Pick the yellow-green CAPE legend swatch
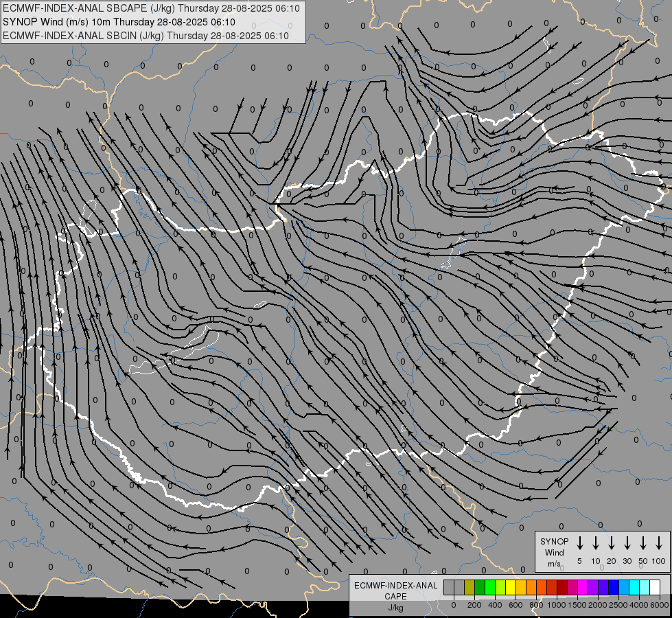Screen dimensions: 672x618 point(500,587)
